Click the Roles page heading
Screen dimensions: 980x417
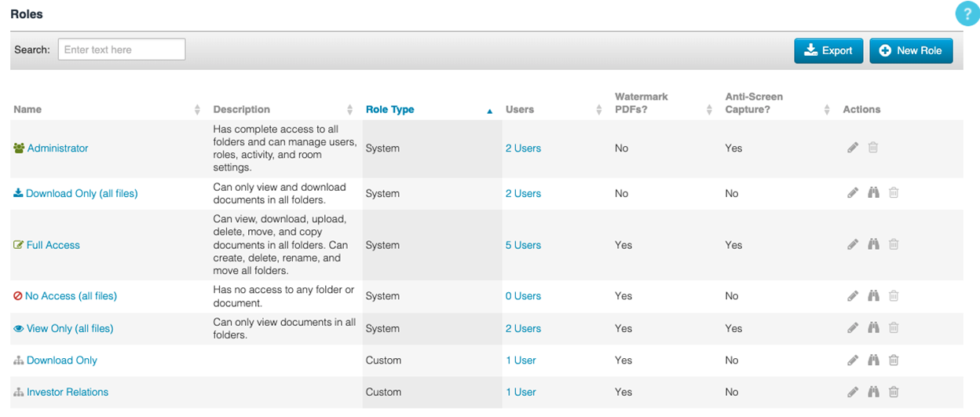27,13
